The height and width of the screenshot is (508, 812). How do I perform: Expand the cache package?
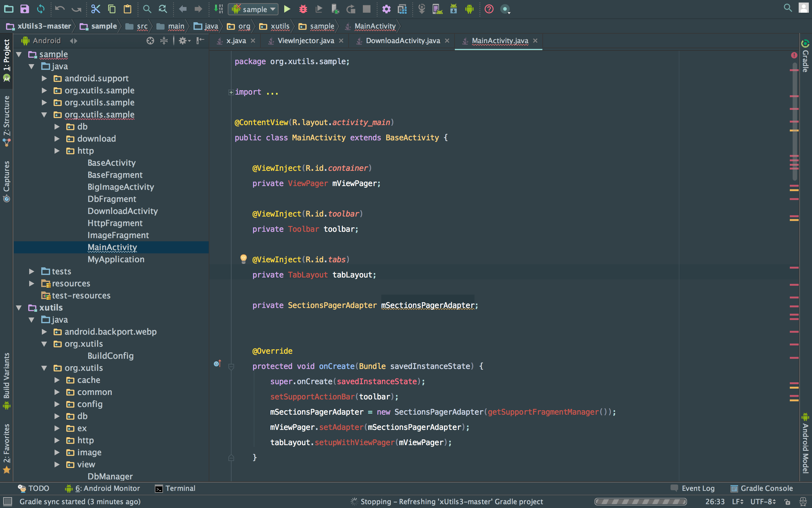click(57, 380)
